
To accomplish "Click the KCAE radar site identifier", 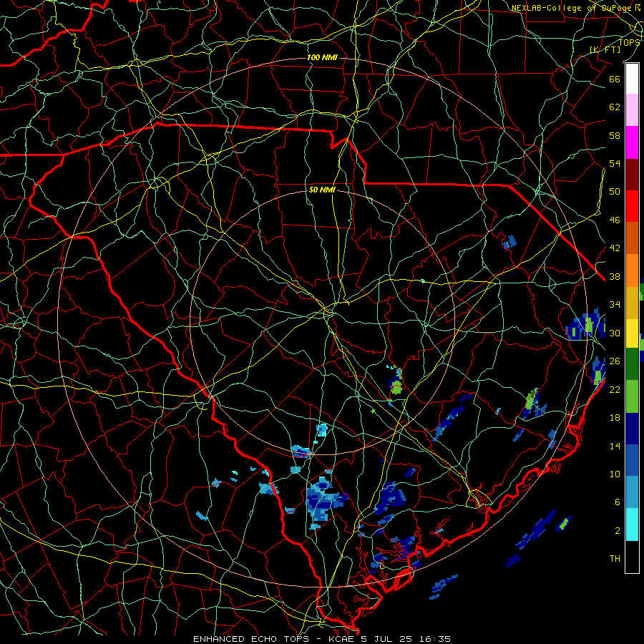I will [341, 639].
